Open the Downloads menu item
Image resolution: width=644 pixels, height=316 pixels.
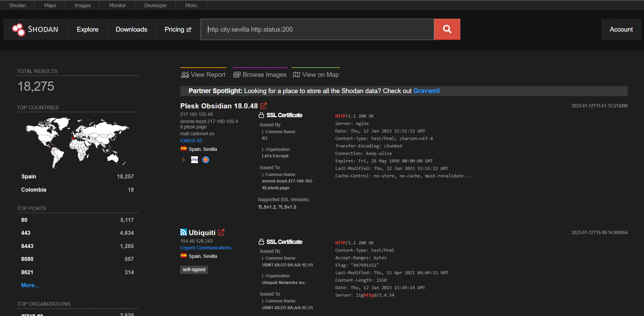pos(131,30)
